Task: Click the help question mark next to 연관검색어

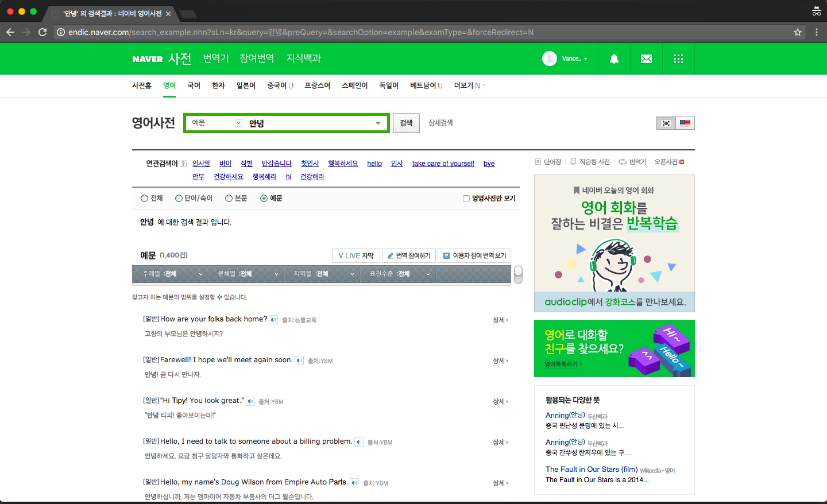Action: 183,164
